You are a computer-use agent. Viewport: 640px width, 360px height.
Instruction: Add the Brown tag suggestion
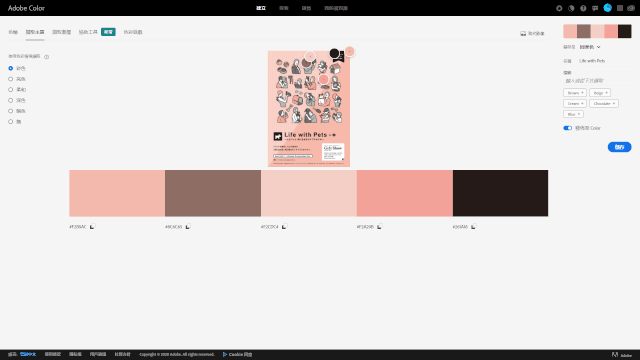click(575, 93)
